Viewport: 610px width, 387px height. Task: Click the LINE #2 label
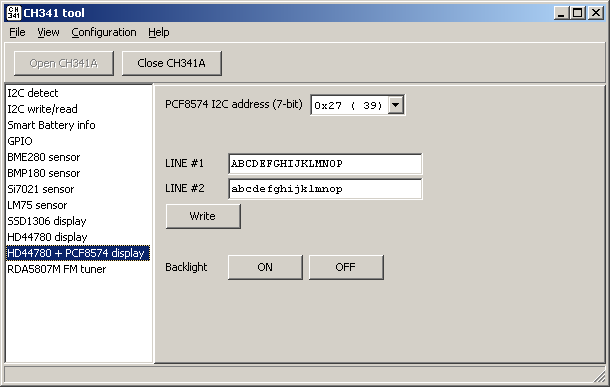pyautogui.click(x=184, y=188)
